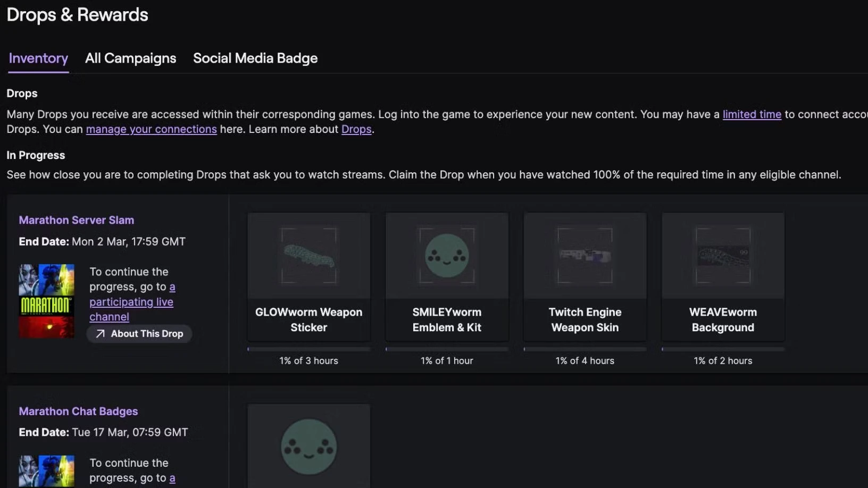This screenshot has height=488, width=868.
Task: Click the Twitch Engine Weapon Skin label
Action: tap(585, 320)
